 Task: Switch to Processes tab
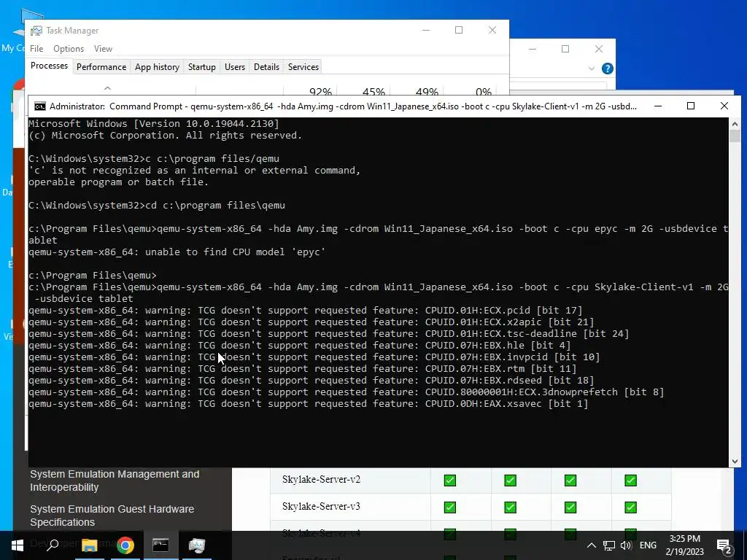(49, 66)
